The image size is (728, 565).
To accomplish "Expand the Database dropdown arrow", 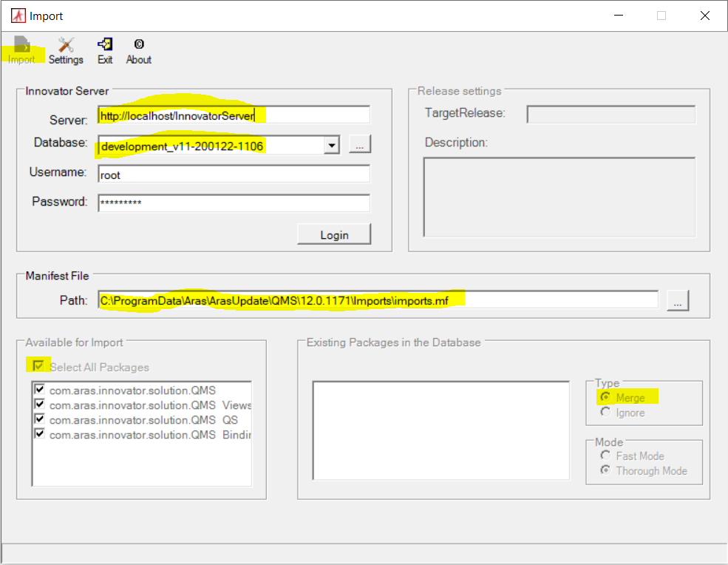I will [x=332, y=146].
